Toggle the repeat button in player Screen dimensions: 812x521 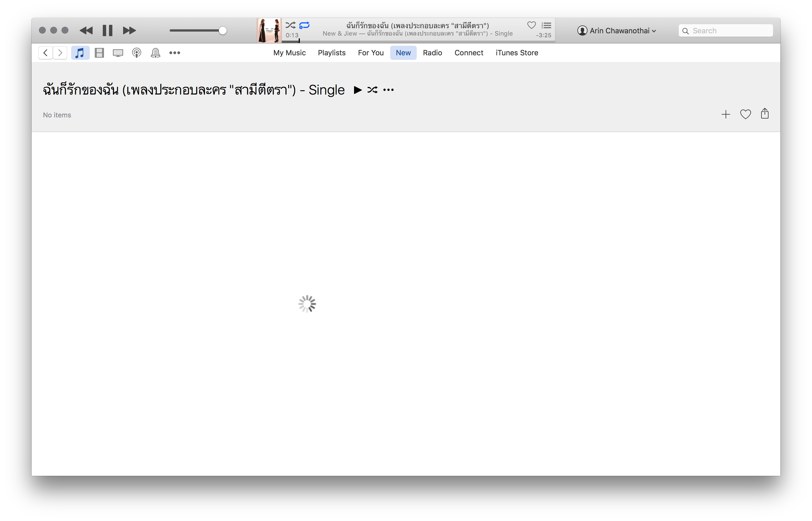(x=304, y=25)
